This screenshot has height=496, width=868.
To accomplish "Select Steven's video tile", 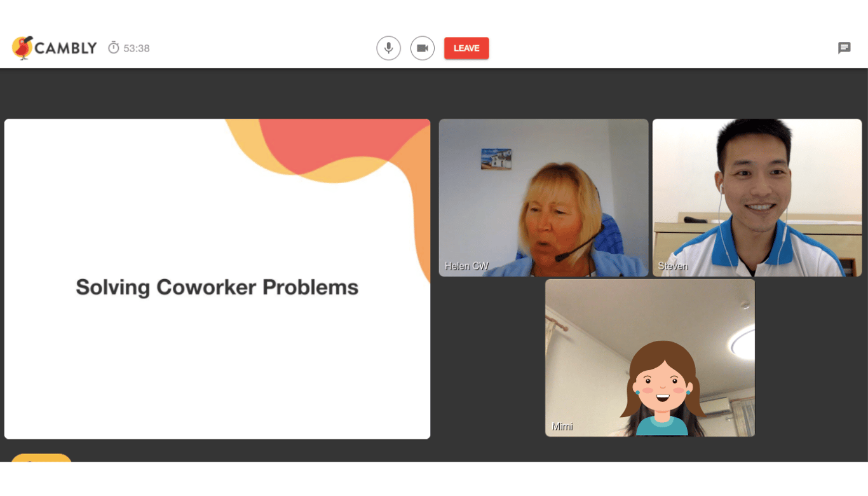I will 757,198.
